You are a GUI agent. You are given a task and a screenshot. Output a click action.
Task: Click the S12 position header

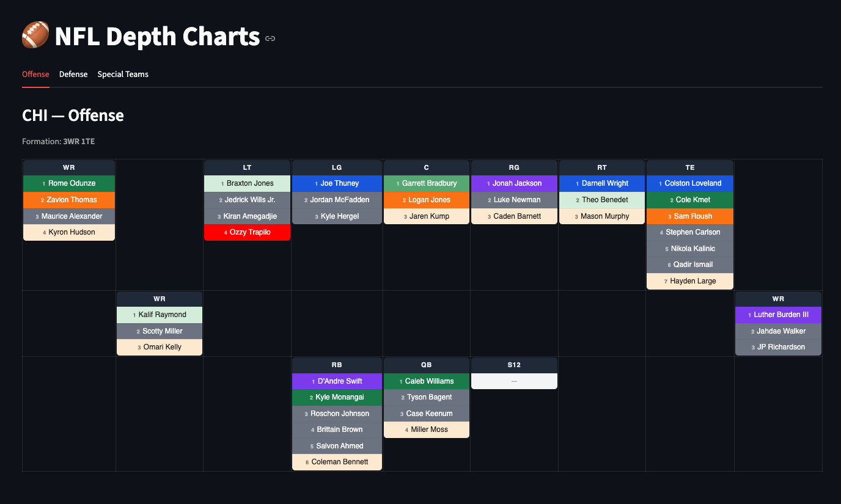(x=514, y=365)
